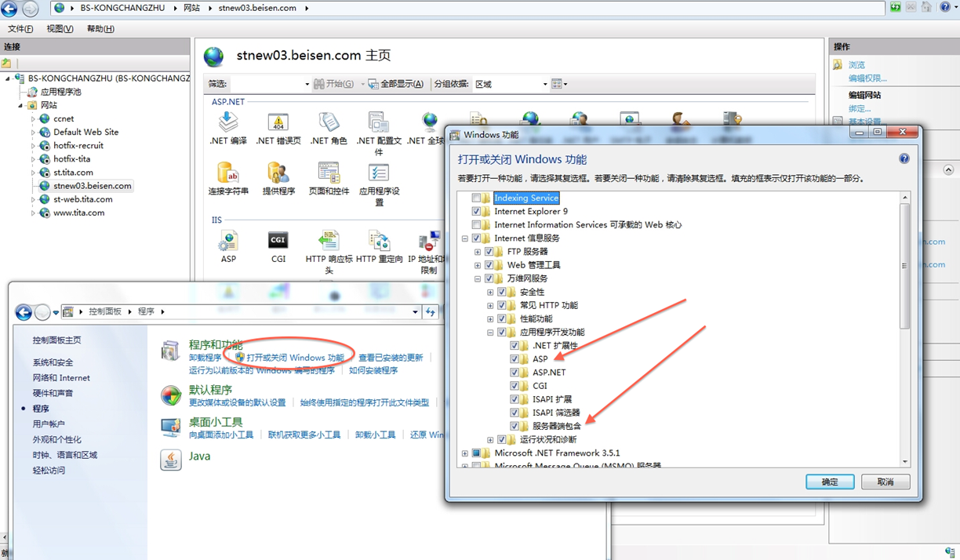Toggle the .NET 扩展性 checkbox
This screenshot has height=560, width=960.
coord(515,346)
